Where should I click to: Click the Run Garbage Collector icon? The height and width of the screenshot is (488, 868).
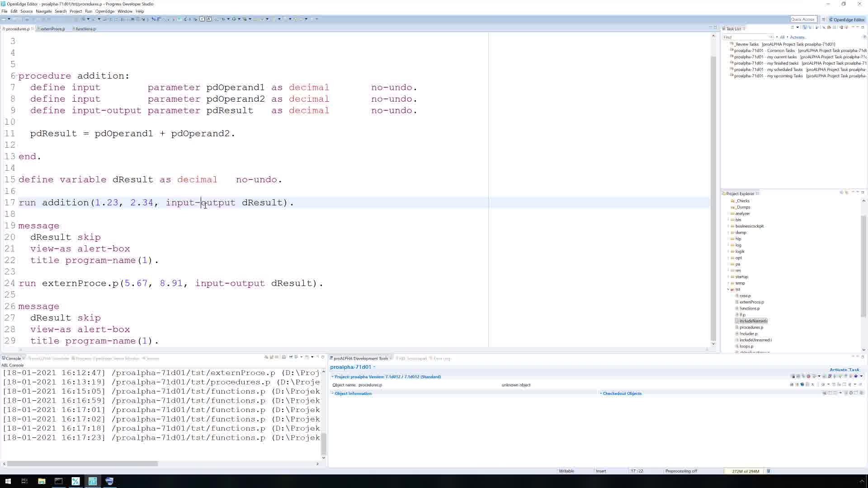[x=768, y=471]
